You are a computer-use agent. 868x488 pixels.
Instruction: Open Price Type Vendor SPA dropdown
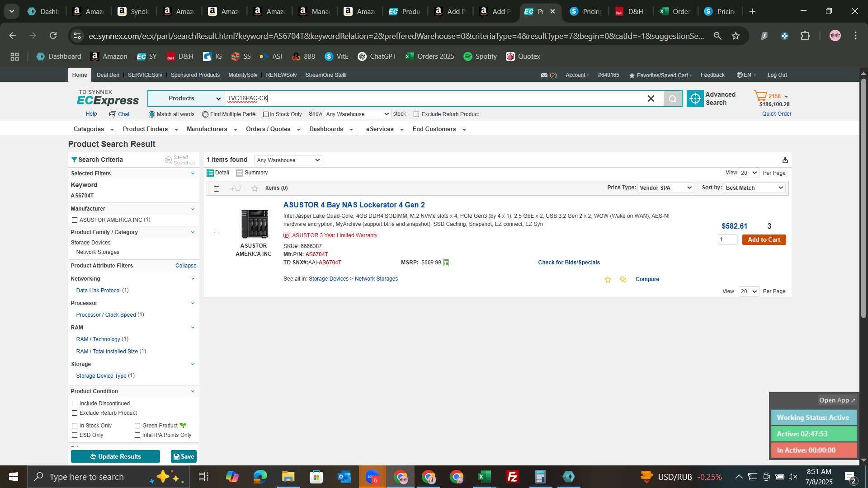[665, 188]
